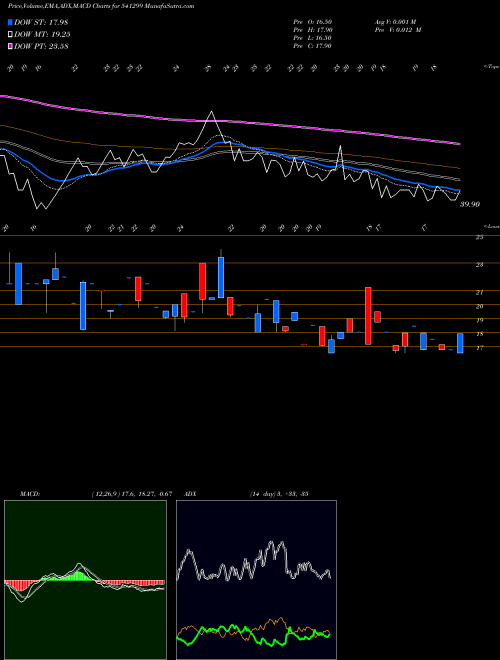Viewport: 500px width, 660px height.
Task: Click the ADX panel heading label
Action: point(190,494)
